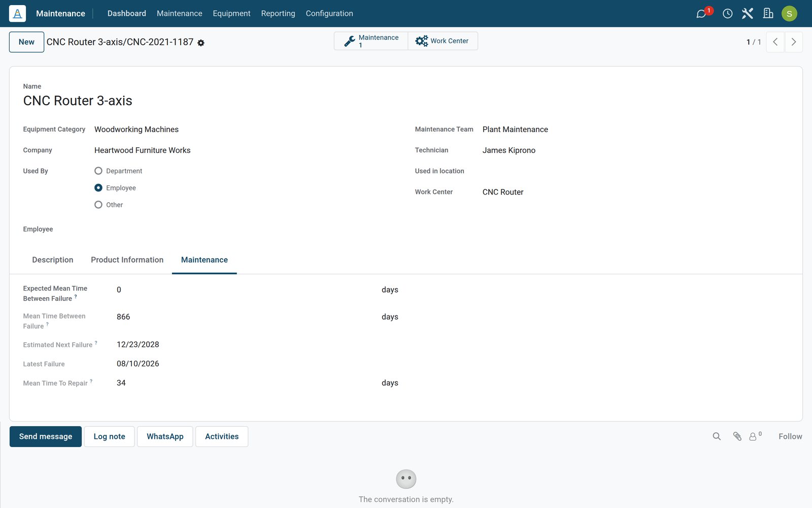Image resolution: width=812 pixels, height=508 pixels.
Task: Click the WhatsApp button
Action: (x=165, y=436)
